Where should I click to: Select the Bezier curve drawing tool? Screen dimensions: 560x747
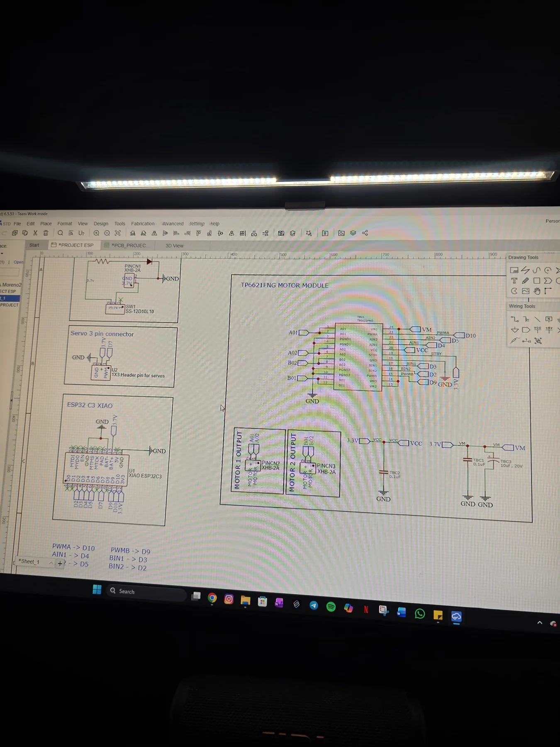click(x=537, y=270)
